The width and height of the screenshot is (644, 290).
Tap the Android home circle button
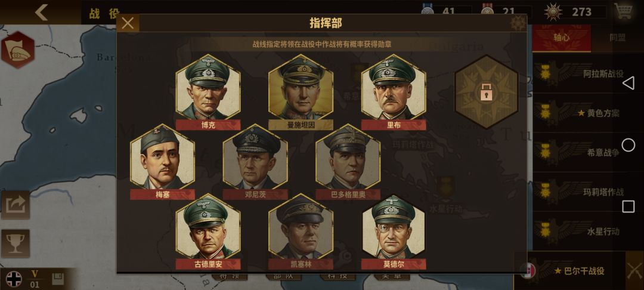[628, 145]
